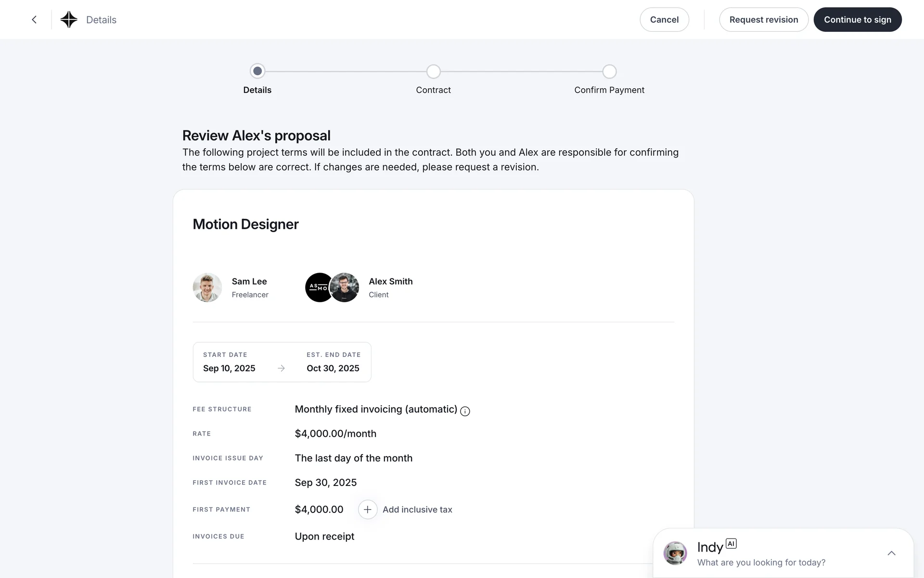924x578 pixels.
Task: Click the Sep 10, 2025 start date
Action: point(229,368)
